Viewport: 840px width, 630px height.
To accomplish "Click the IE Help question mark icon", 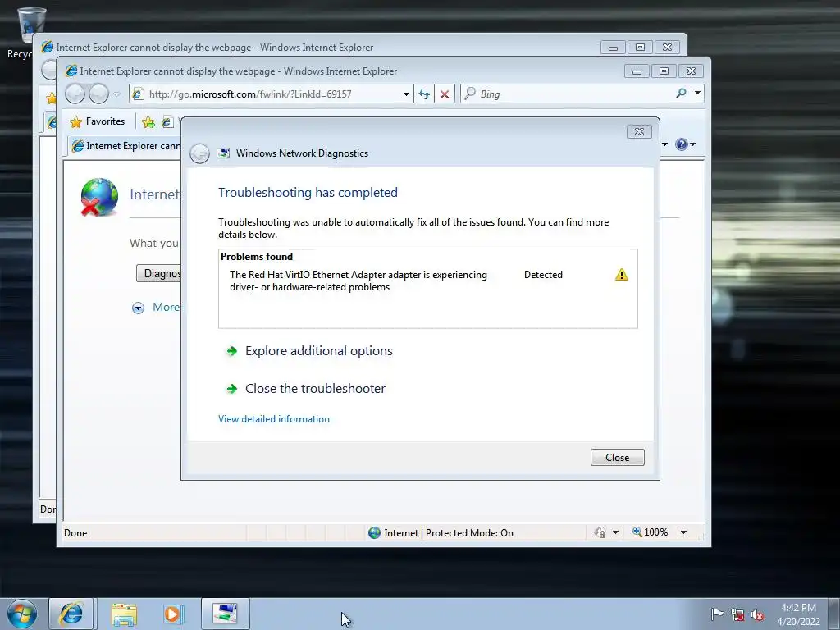I will (682, 144).
